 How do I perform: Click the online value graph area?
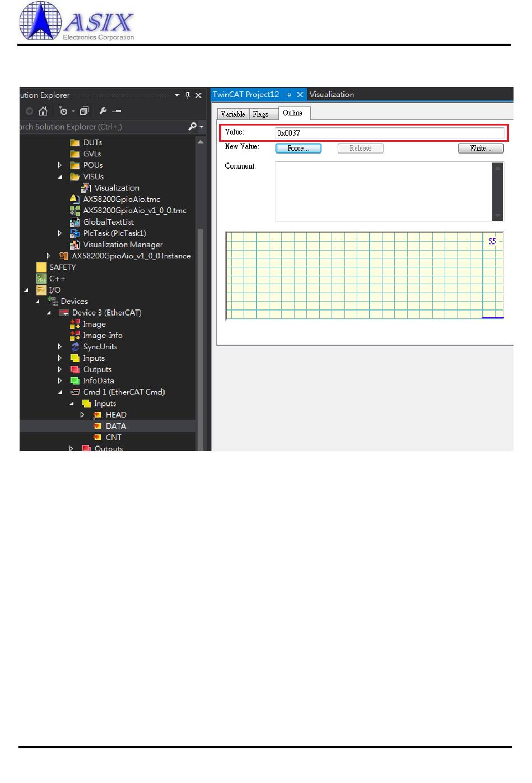click(x=365, y=275)
